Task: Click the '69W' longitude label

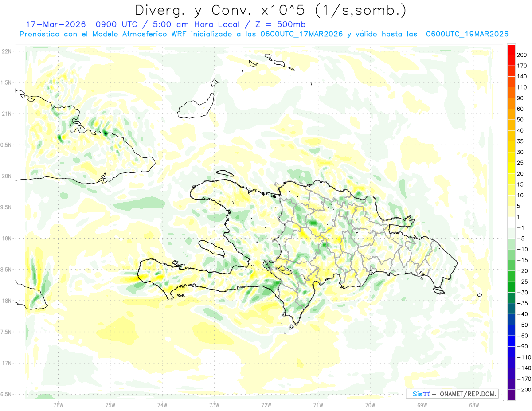Action: point(422,405)
